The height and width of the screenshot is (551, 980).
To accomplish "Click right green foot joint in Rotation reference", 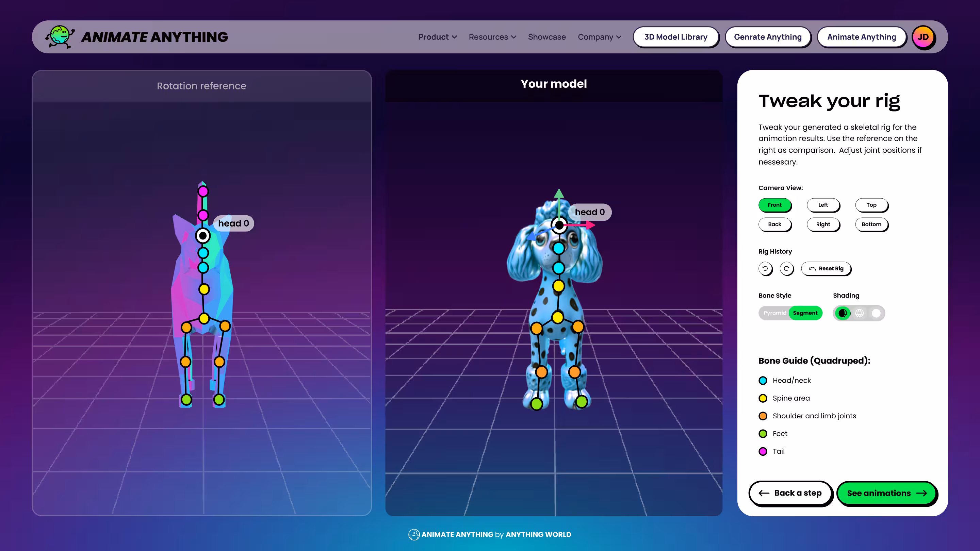I will [219, 400].
